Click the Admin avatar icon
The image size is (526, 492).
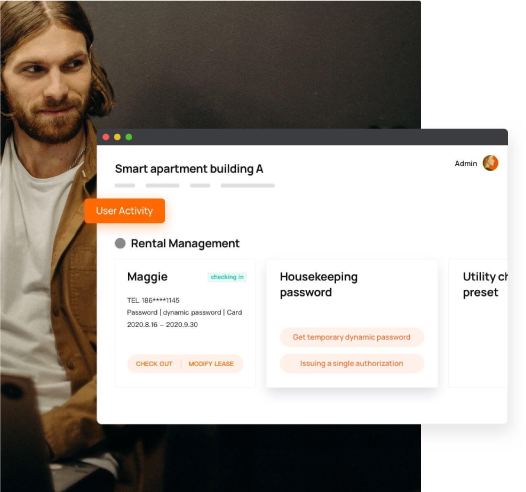[490, 163]
